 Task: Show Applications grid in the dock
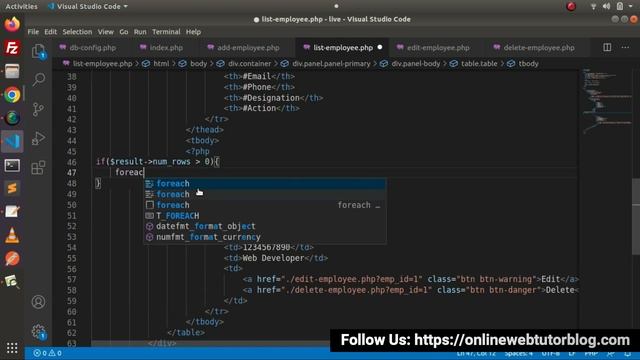pyautogui.click(x=12, y=348)
